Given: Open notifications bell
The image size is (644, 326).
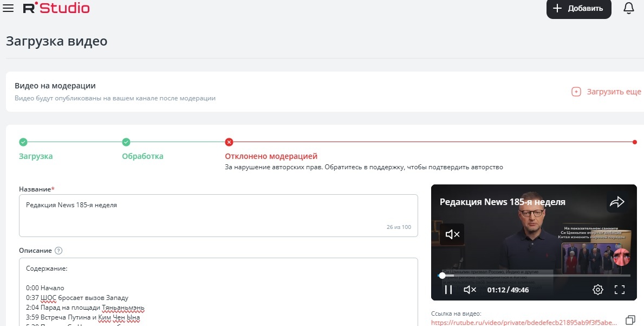Looking at the screenshot, I should pyautogui.click(x=628, y=9).
